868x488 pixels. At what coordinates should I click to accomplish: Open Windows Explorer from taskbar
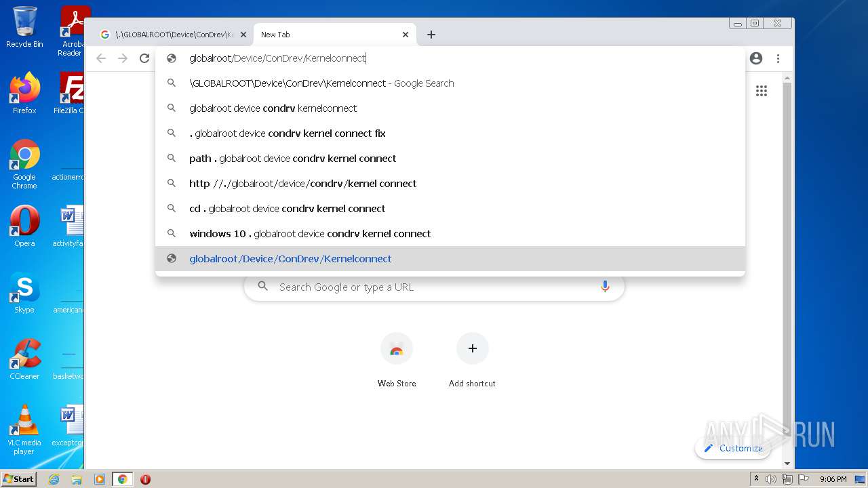77,479
